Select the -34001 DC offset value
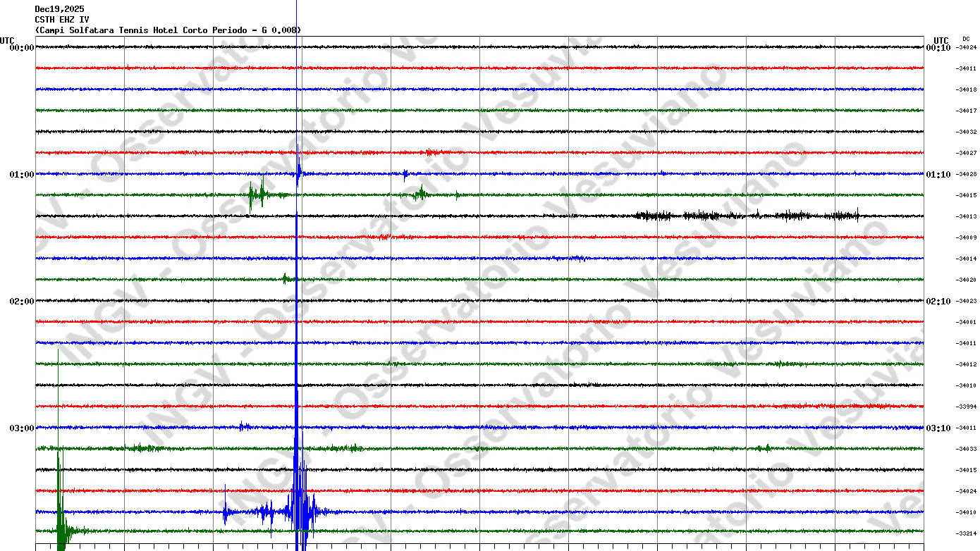This screenshot has height=551, width=980. pyautogui.click(x=966, y=322)
